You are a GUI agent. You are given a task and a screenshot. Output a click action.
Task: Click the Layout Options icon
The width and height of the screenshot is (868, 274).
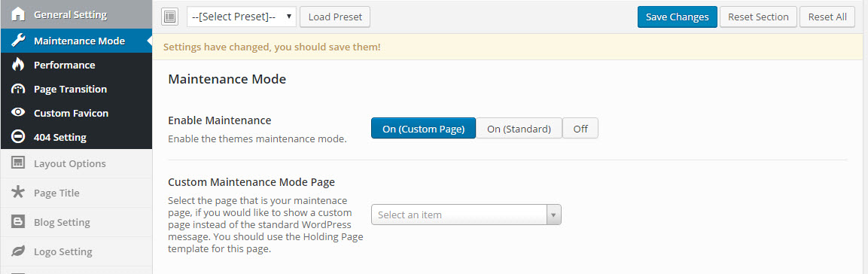click(x=18, y=163)
